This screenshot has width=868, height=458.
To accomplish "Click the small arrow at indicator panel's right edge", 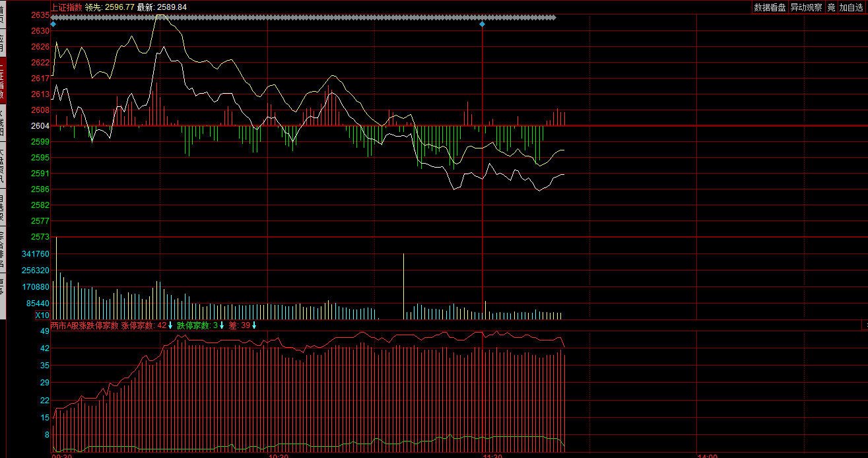I will (865, 325).
